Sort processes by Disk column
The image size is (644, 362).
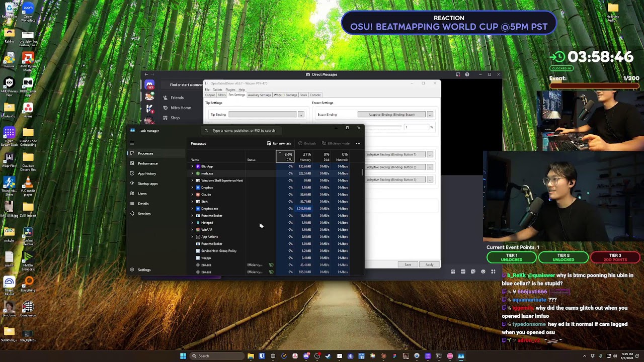coord(323,157)
